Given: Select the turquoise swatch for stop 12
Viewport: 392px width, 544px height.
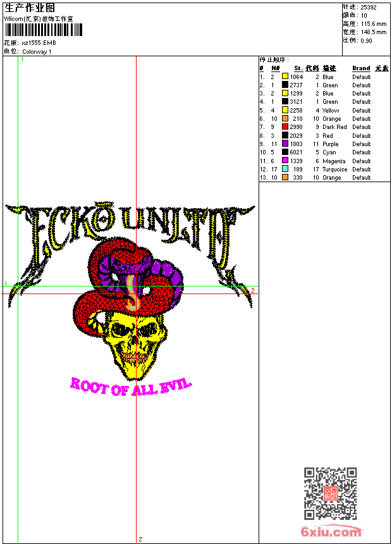Looking at the screenshot, I should coord(285,169).
